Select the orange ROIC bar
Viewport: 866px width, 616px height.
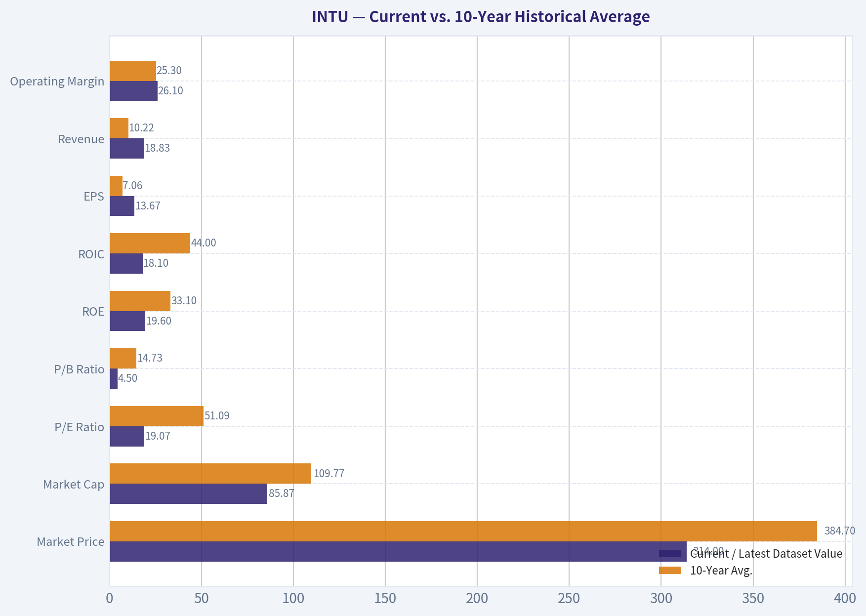coord(150,243)
